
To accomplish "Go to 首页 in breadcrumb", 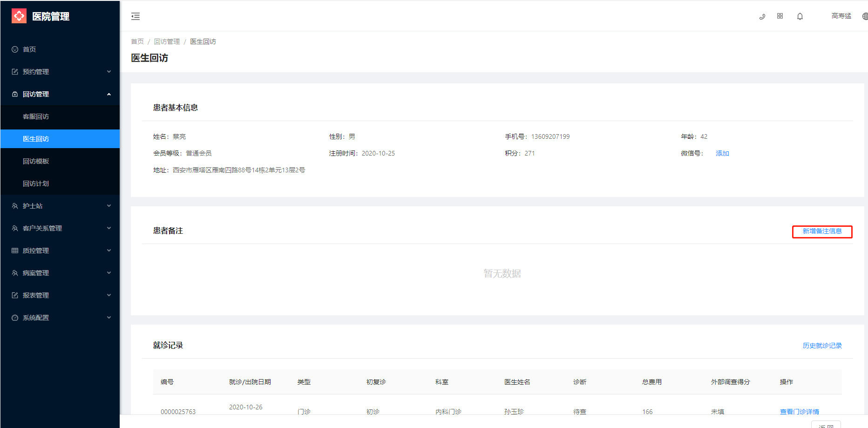I will (x=137, y=41).
